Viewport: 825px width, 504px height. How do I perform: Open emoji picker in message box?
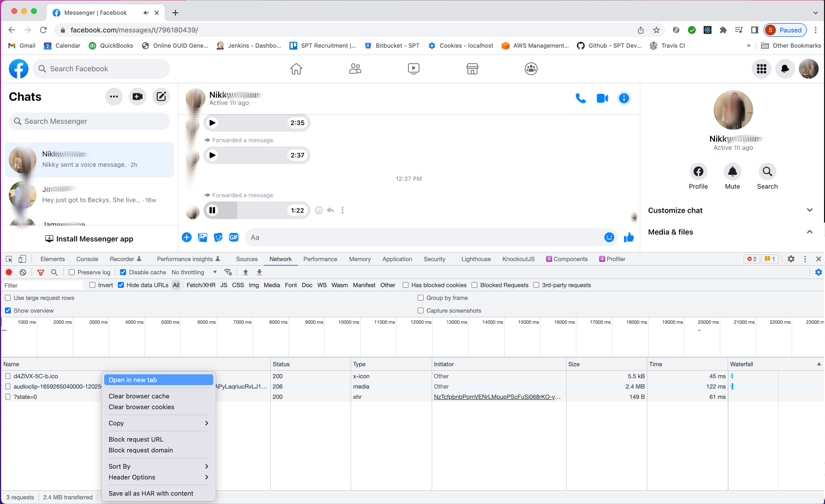pyautogui.click(x=609, y=237)
